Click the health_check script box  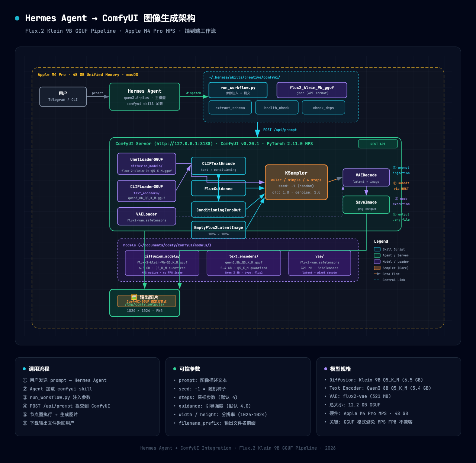point(277,108)
